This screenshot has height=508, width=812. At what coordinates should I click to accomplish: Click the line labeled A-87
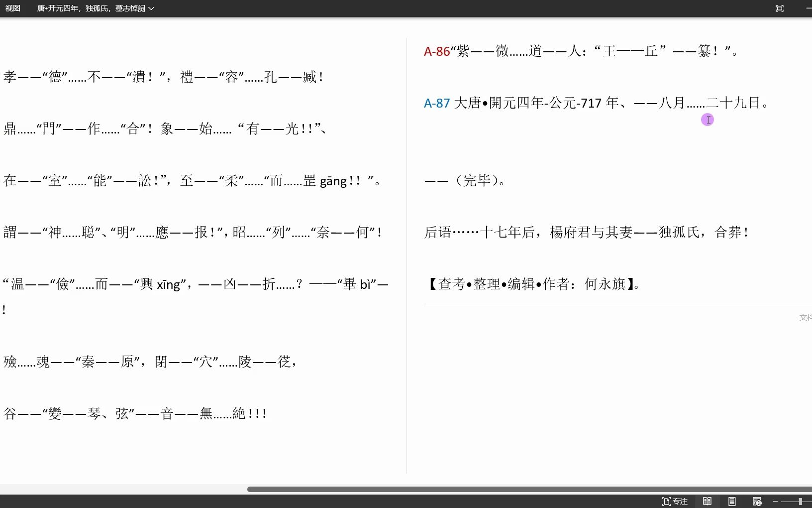597,103
